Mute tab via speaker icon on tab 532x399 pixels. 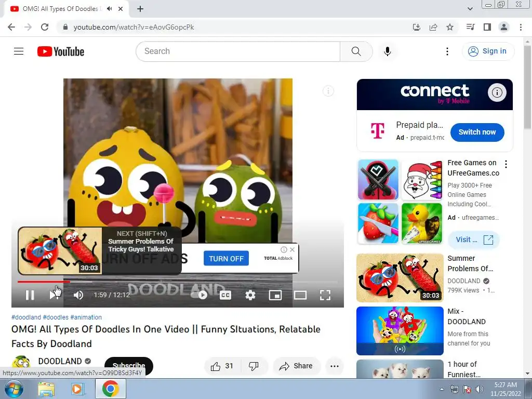pos(109,9)
